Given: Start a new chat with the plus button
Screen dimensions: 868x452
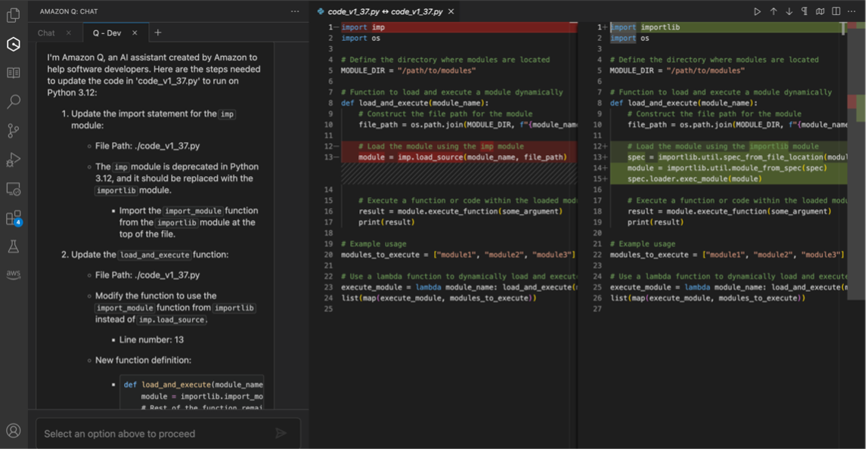Looking at the screenshot, I should (157, 33).
